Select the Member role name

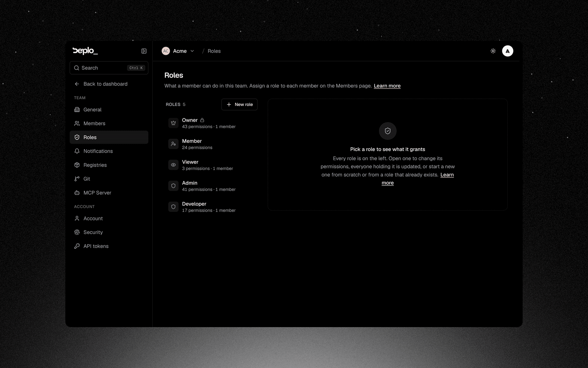click(x=192, y=141)
